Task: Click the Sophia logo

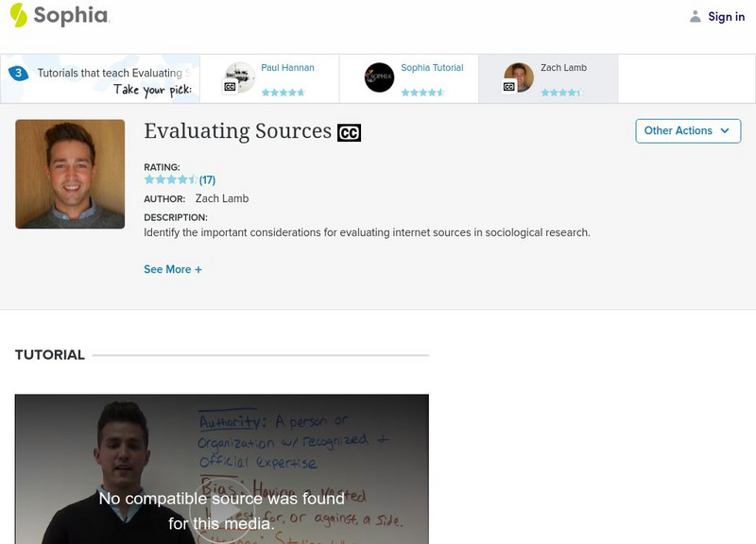Action: (59, 15)
